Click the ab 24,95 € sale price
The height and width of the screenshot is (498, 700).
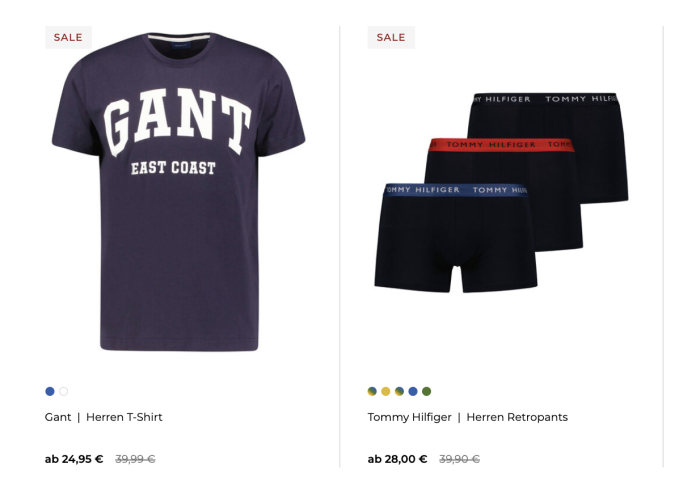pyautogui.click(x=74, y=459)
